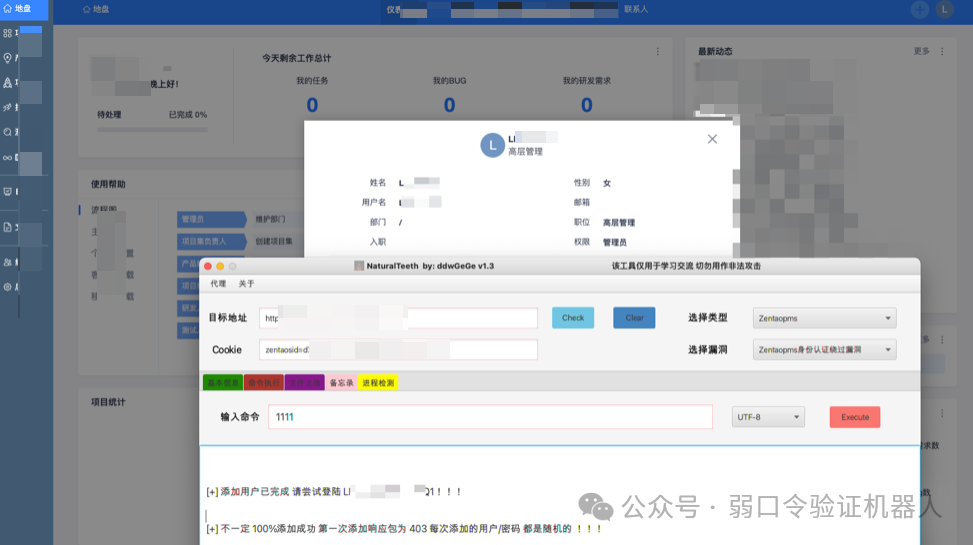Click the 待处理 progress bar
Viewport: 973px width, 545px height.
coord(152,130)
